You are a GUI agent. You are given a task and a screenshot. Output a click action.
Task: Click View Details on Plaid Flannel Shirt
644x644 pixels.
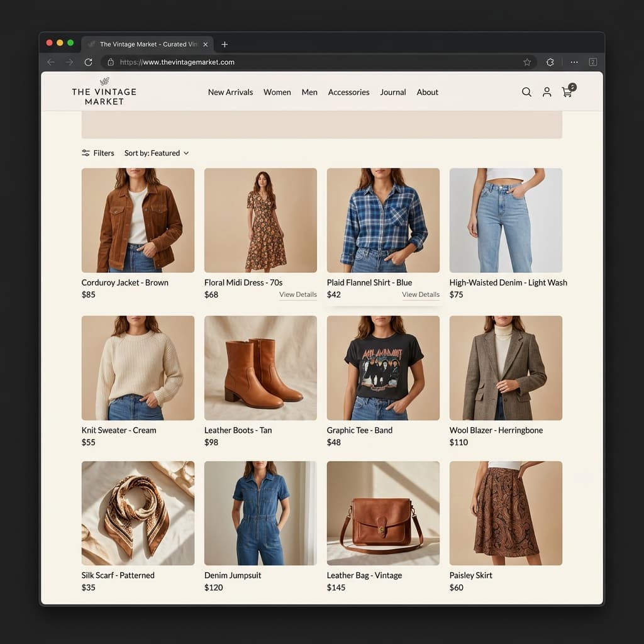tap(420, 294)
